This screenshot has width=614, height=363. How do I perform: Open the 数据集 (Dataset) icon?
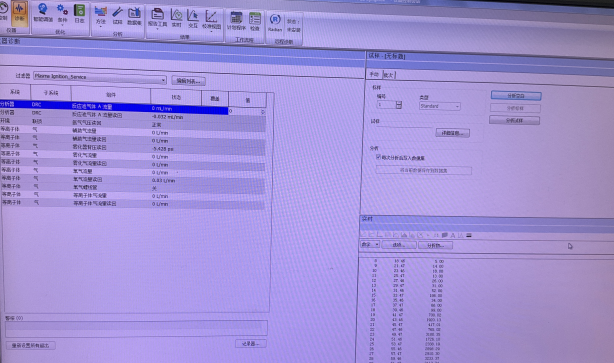click(x=134, y=16)
